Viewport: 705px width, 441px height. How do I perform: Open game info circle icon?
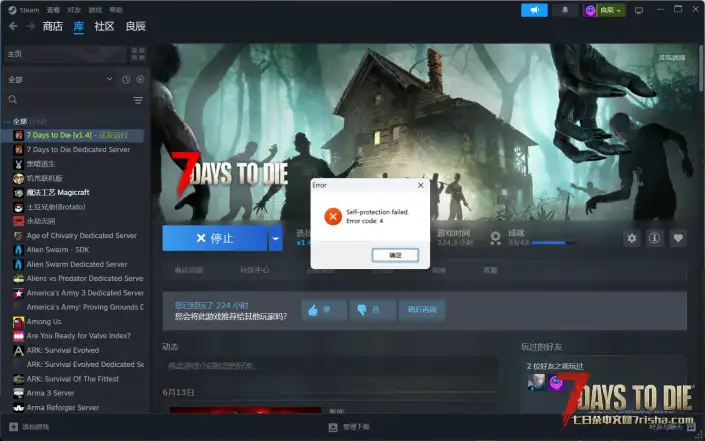(x=655, y=238)
